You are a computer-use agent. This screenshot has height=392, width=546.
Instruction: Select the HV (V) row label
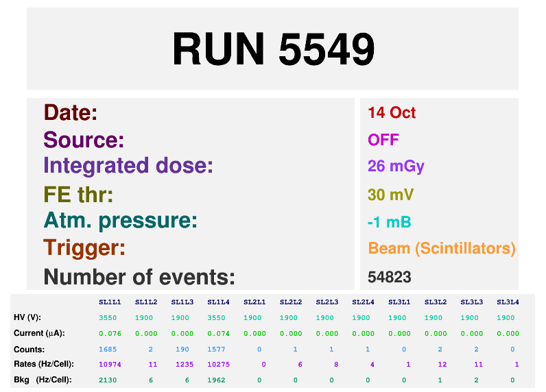(27, 318)
